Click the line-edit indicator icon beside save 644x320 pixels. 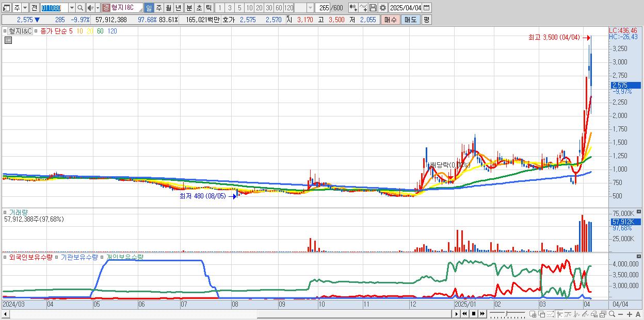(363, 8)
